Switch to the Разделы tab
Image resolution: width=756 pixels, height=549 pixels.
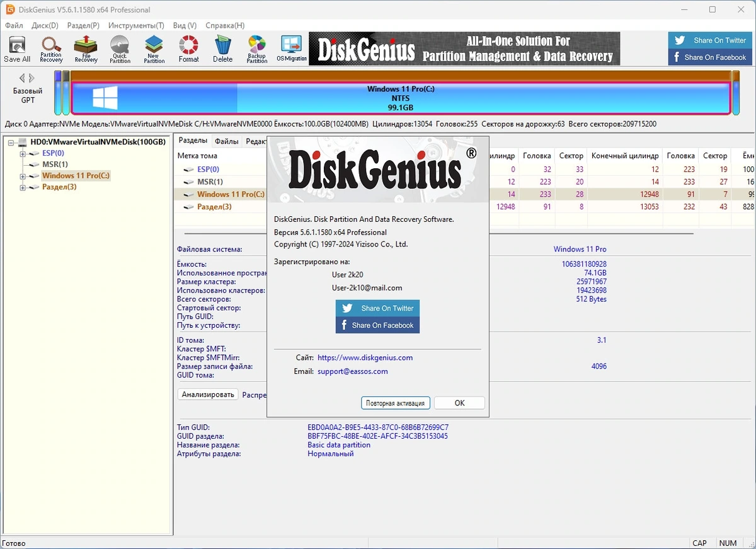pos(192,141)
